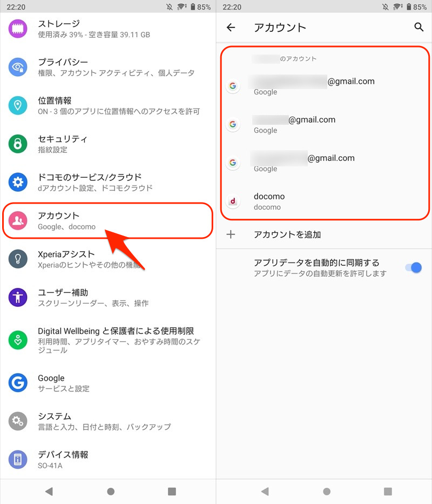Screen dimensions: 432x504
Task: Tap the purple Storage icon
Action: [x=18, y=29]
